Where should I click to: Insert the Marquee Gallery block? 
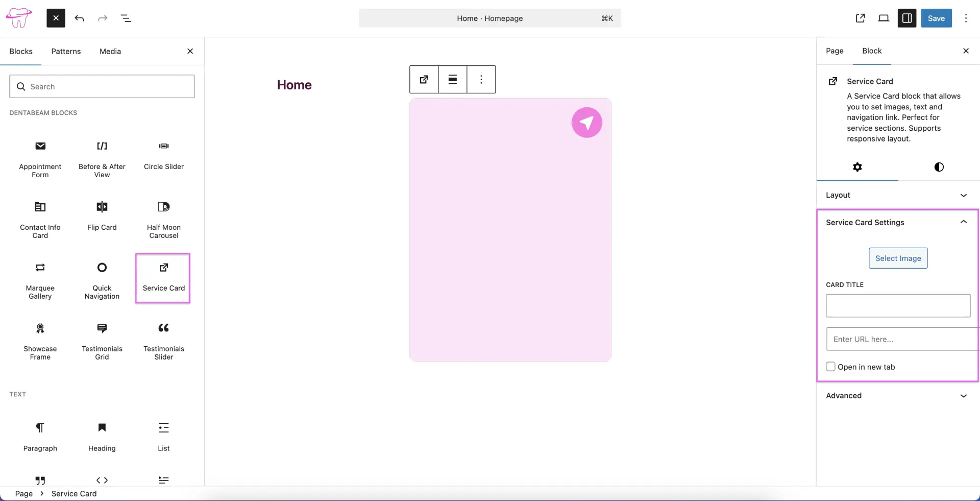click(40, 281)
